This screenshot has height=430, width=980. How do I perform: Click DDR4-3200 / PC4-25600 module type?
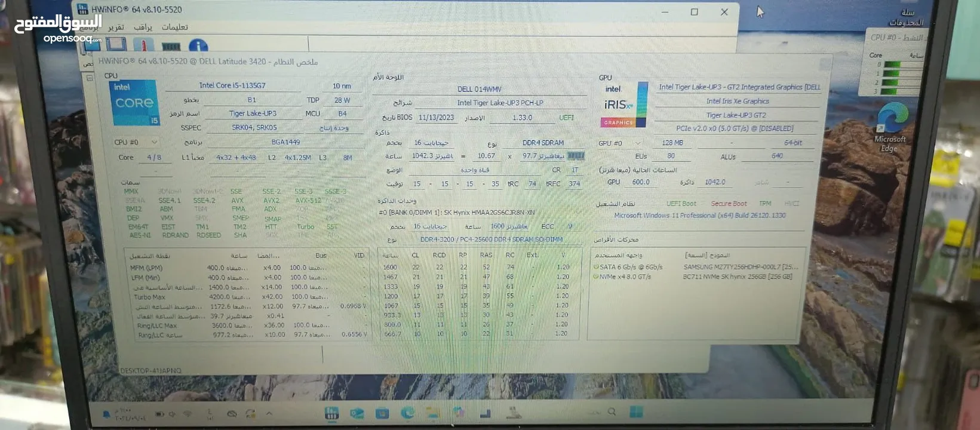coord(491,239)
